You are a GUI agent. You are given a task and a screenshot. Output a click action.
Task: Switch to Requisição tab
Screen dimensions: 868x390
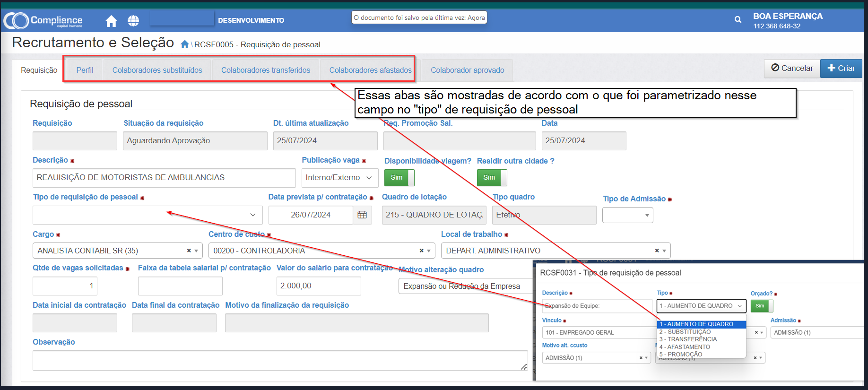pos(39,70)
